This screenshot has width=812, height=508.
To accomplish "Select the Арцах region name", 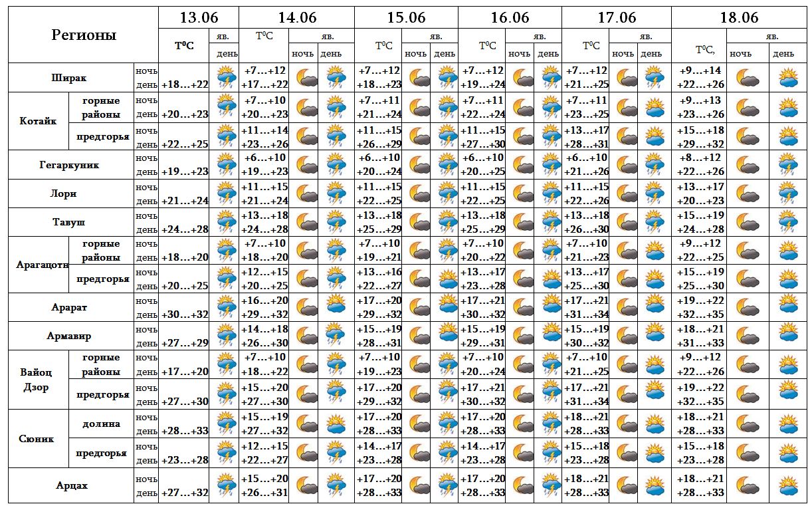I will point(72,485).
